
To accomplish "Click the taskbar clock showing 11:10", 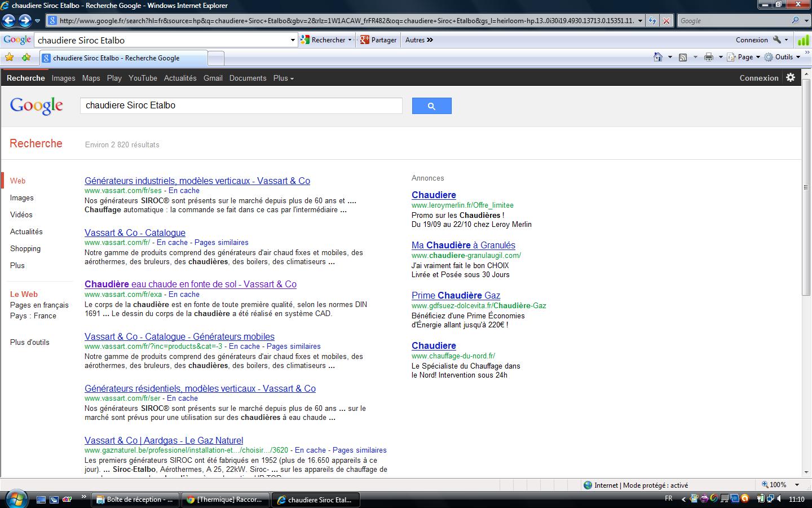I will coord(797,500).
